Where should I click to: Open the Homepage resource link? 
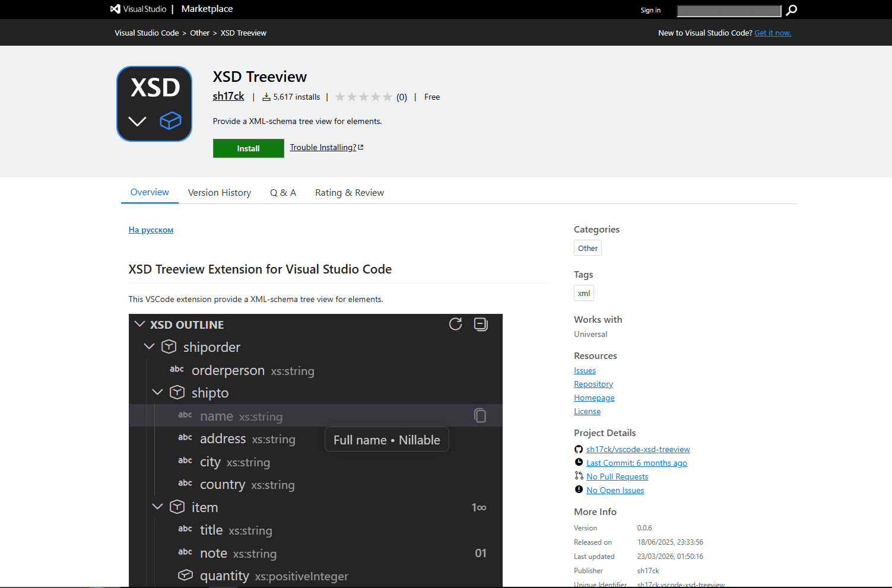pyautogui.click(x=594, y=398)
